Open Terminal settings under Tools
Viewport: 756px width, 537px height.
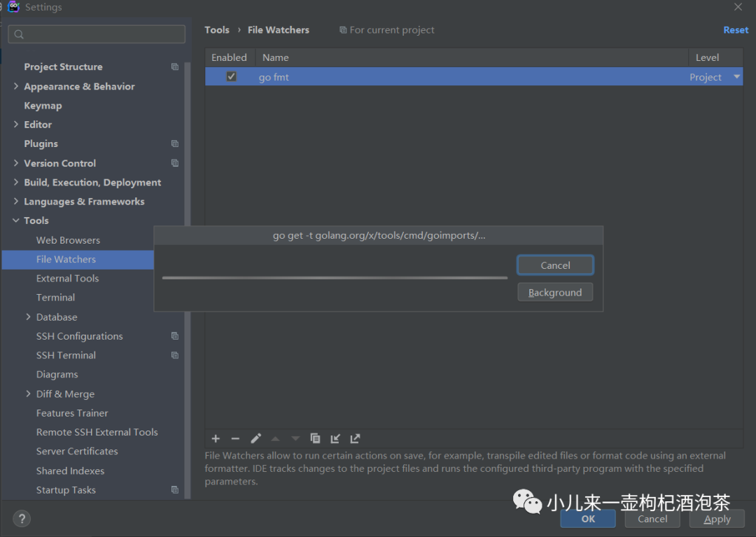(55, 298)
